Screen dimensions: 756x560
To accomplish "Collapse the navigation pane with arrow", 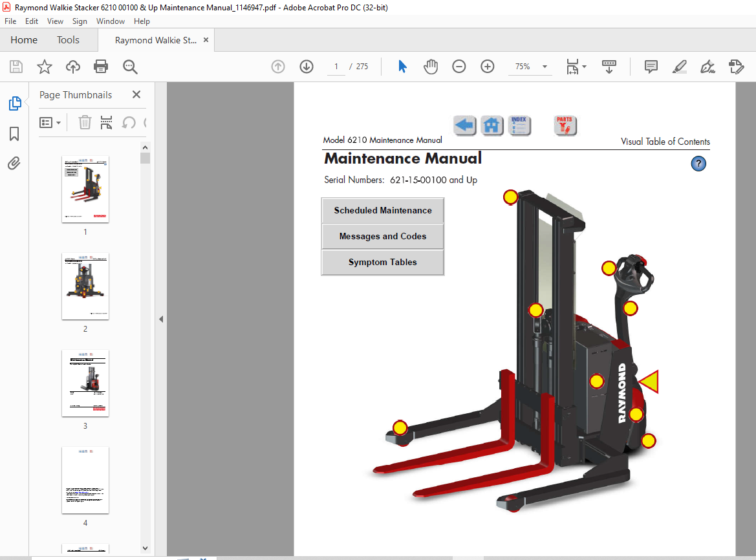I will [x=161, y=319].
